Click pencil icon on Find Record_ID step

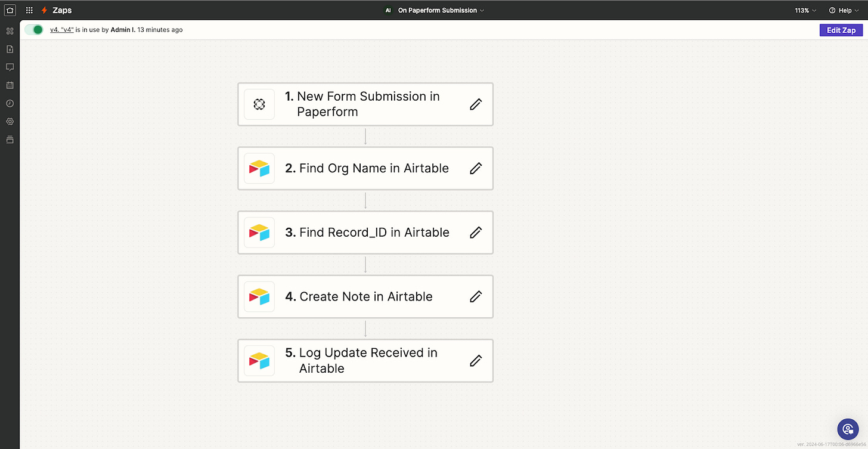(476, 233)
